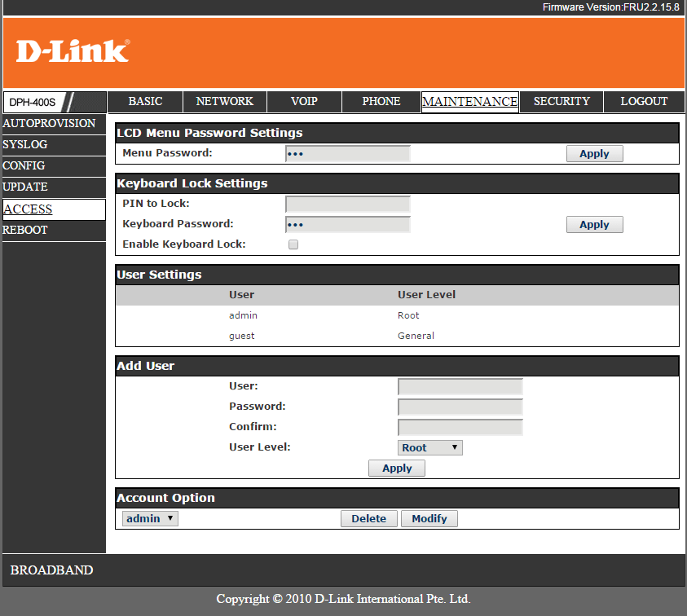Viewport: 687px width, 616px height.
Task: Open the SECURITY tab
Action: (x=561, y=101)
